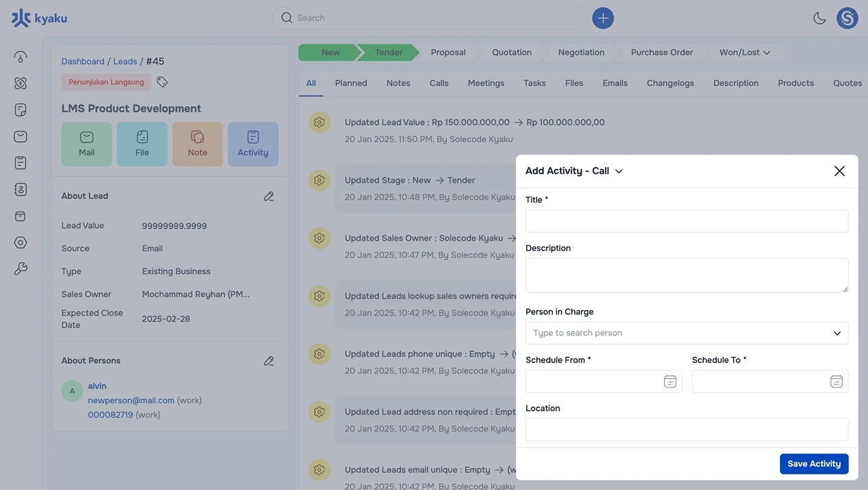Click into the activity Description textarea
Viewport: 868px width, 490px height.
687,276
